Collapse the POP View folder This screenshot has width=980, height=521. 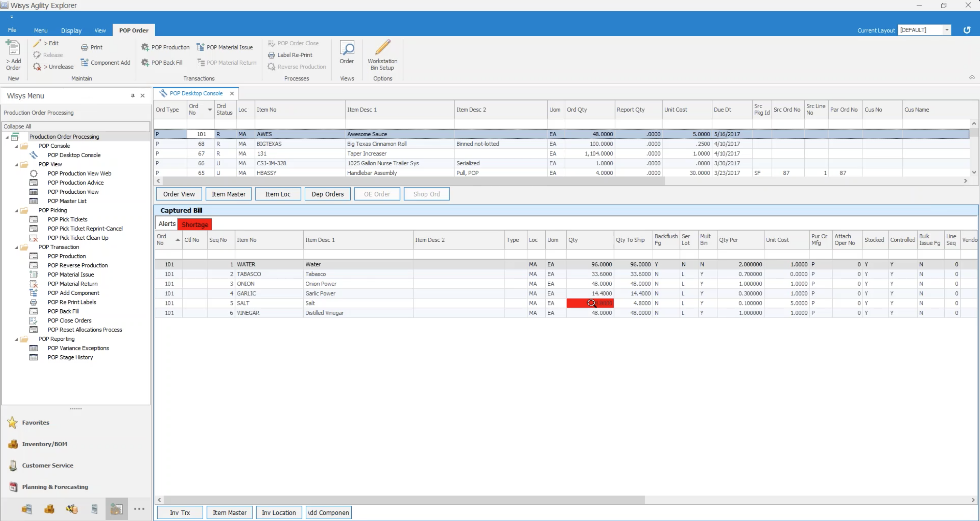click(16, 164)
